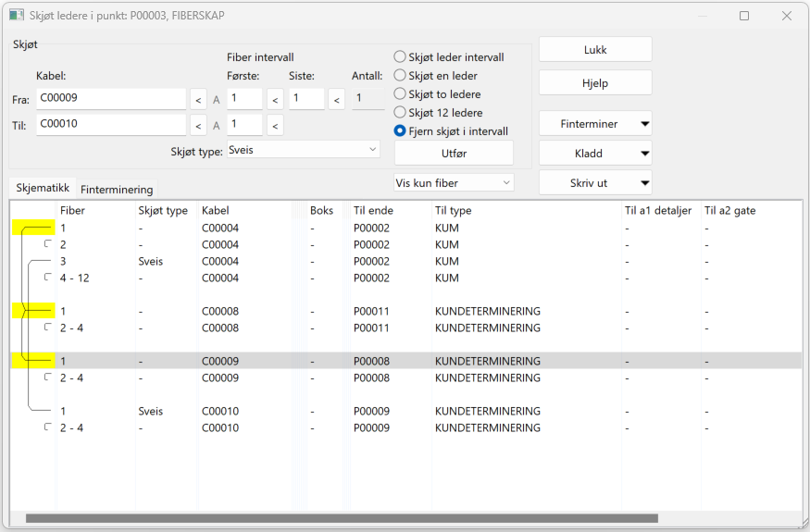Open the Finterminer dropdown arrow
This screenshot has height=532, width=810.
click(x=644, y=124)
